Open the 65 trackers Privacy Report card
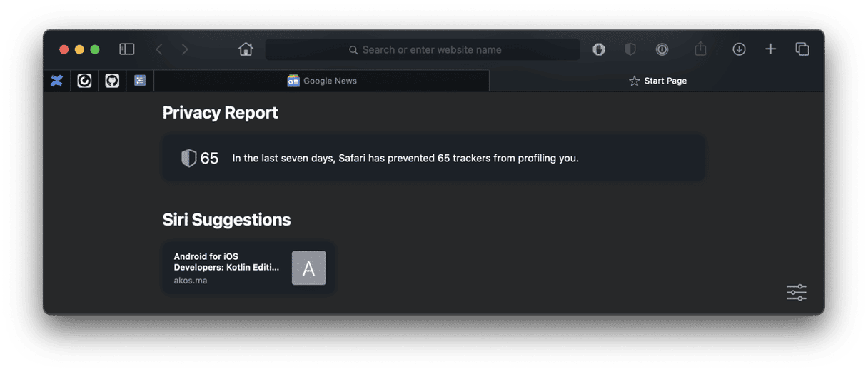Screen dimensions: 868x372 433,158
